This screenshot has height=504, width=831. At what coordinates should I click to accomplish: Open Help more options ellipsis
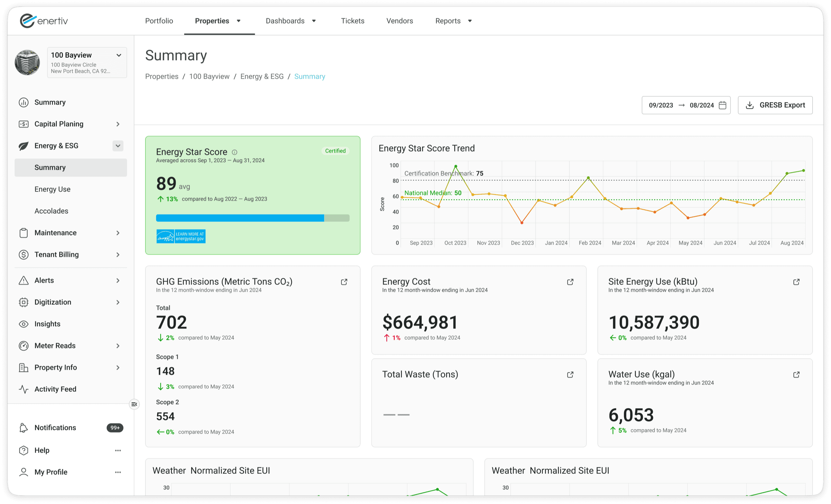tap(118, 450)
